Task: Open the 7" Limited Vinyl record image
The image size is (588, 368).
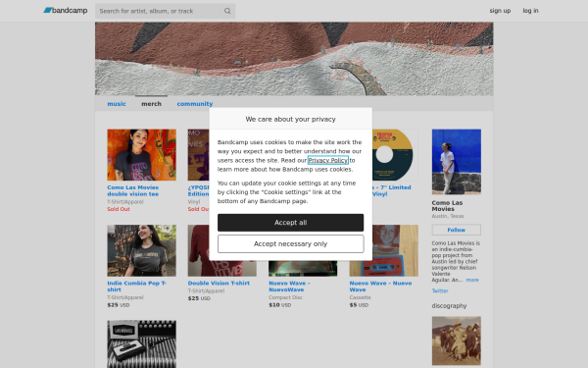Action: tap(395, 155)
